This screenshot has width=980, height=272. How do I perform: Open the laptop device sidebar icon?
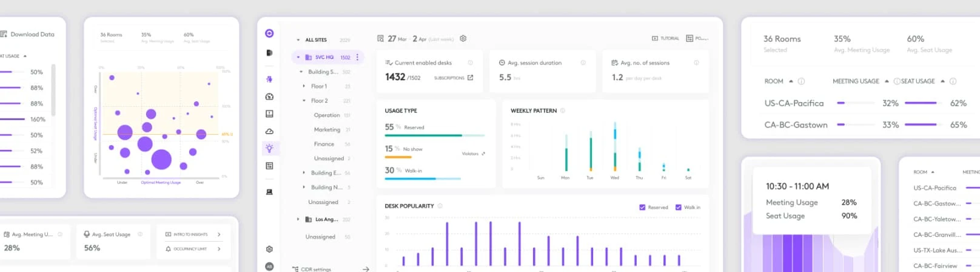(269, 192)
